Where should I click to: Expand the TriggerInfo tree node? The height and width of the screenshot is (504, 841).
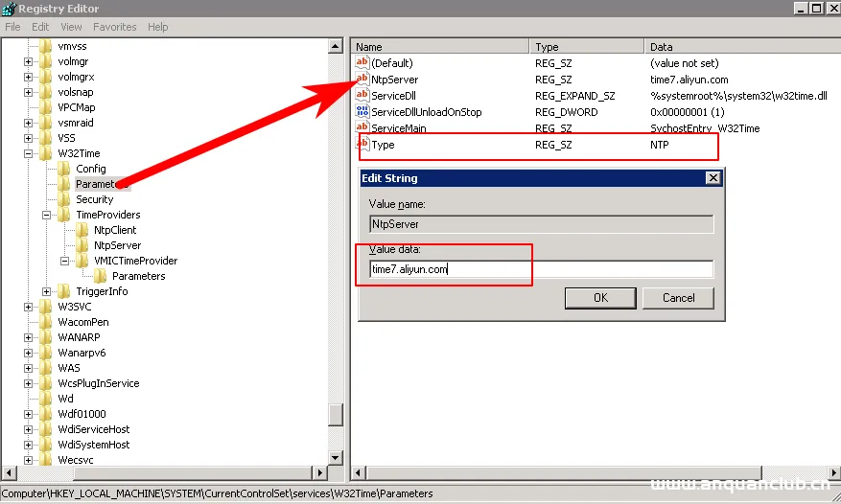click(x=47, y=291)
